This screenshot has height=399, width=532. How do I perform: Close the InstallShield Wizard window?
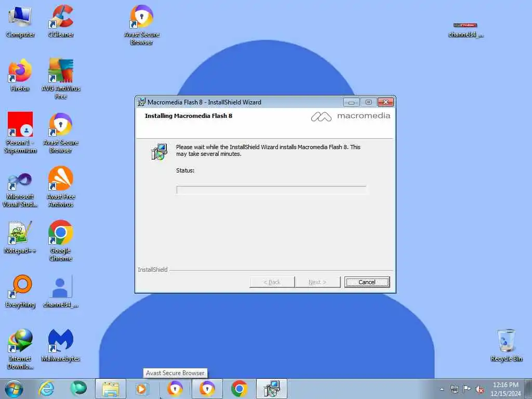pyautogui.click(x=386, y=102)
